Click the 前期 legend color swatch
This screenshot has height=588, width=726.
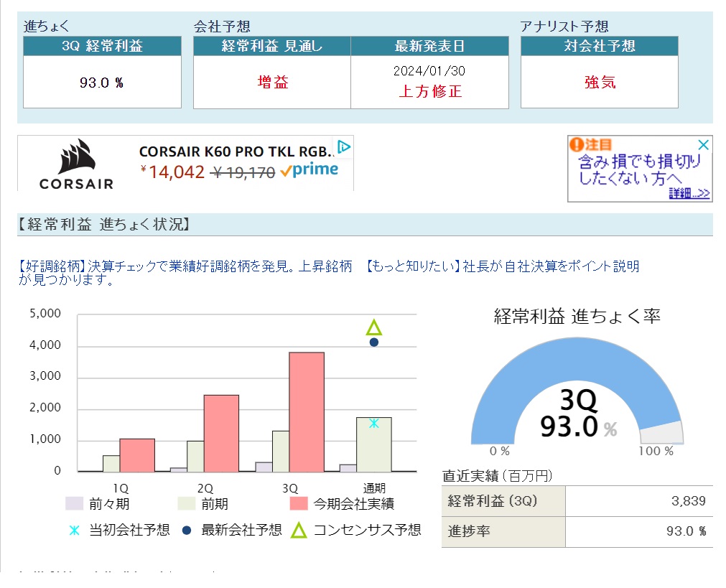(187, 503)
